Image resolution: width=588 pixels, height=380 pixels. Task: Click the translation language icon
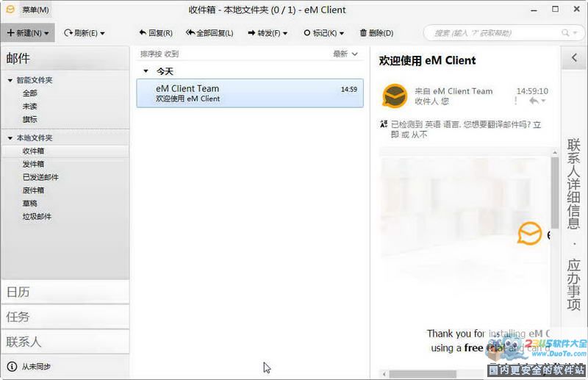pos(383,124)
